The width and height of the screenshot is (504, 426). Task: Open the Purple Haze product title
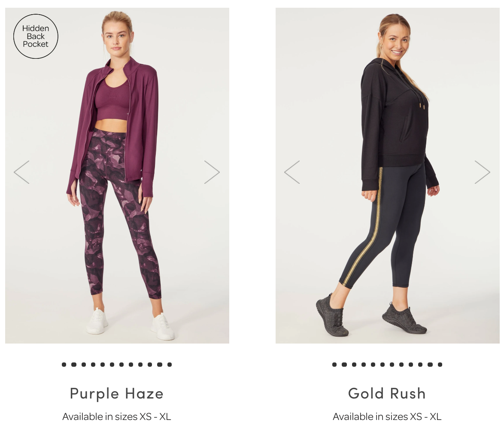coord(117,393)
